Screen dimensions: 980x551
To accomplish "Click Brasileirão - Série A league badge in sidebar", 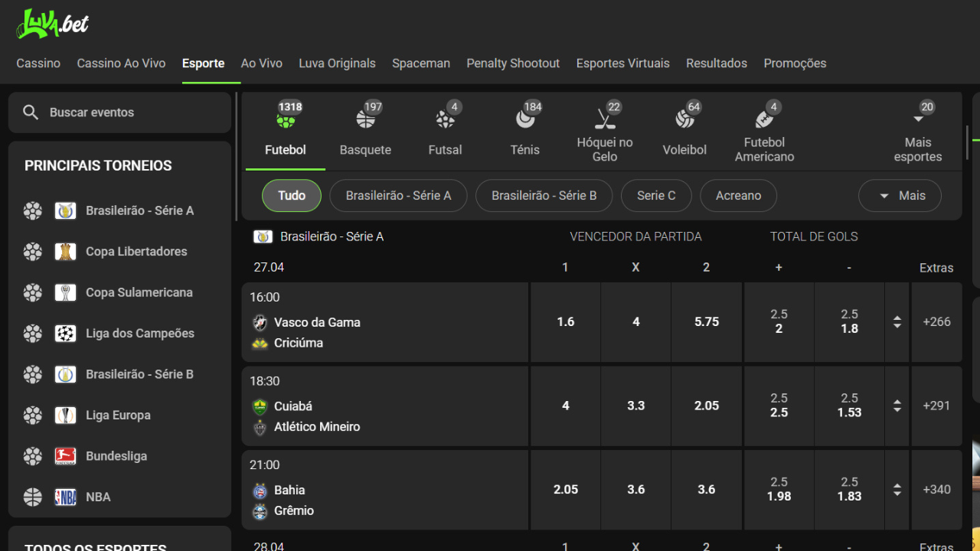I will [66, 210].
